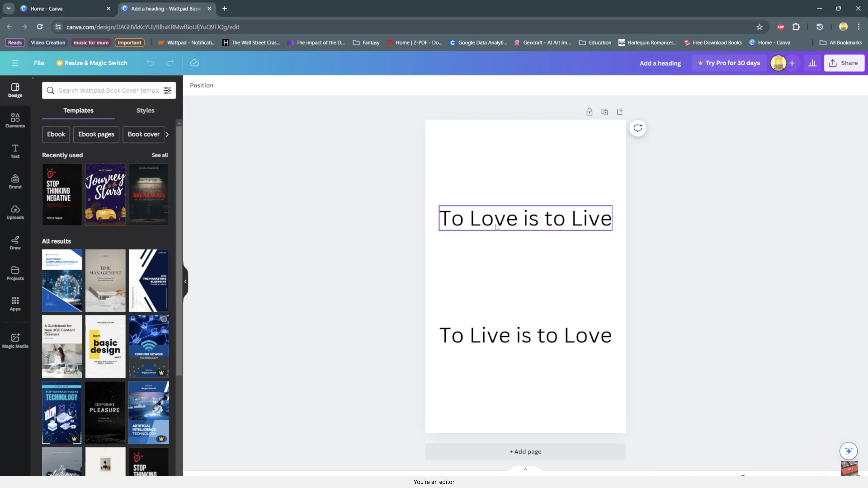Open the Uploads panel
868x488 pixels.
[x=15, y=212]
